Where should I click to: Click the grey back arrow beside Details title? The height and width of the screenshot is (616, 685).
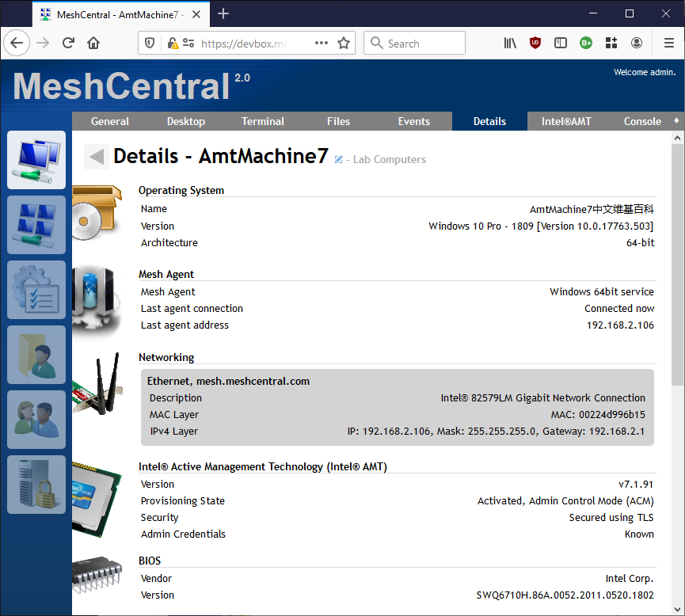(x=97, y=157)
